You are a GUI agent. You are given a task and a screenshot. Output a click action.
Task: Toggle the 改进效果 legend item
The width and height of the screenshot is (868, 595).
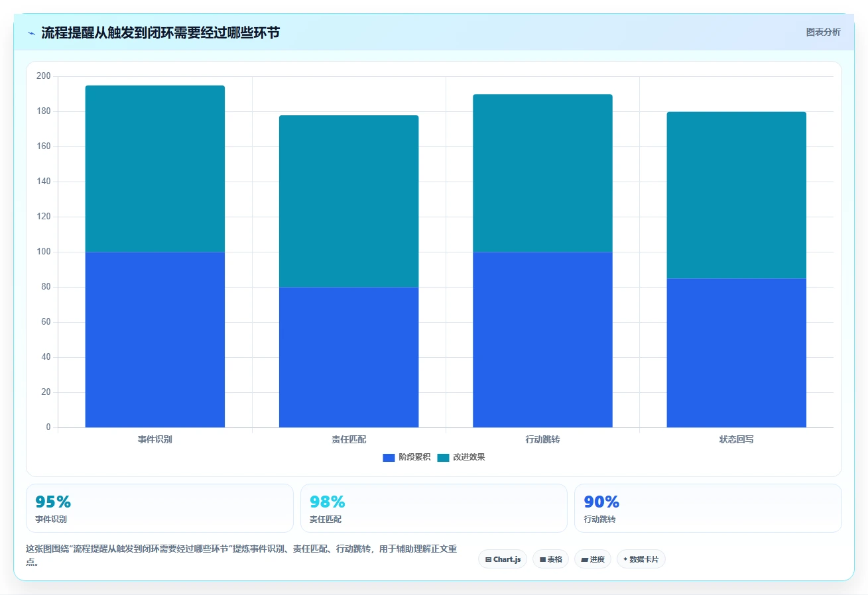[x=461, y=457]
